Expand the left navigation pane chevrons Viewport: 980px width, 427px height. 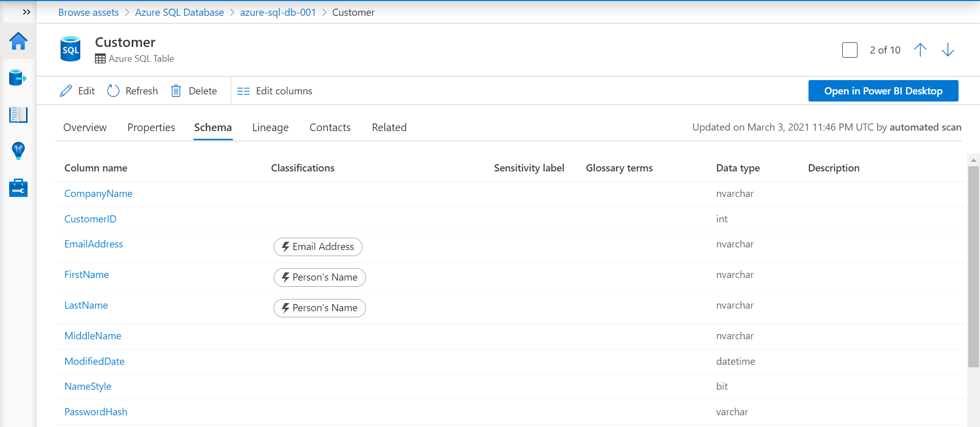point(27,12)
